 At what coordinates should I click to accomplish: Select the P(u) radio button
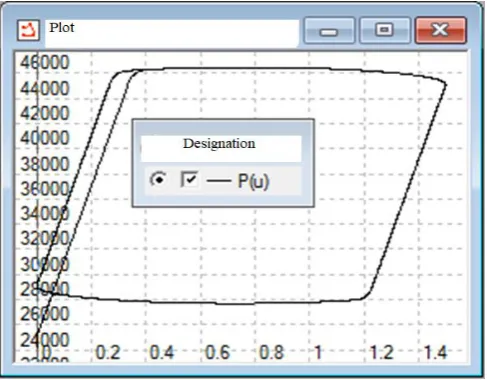158,179
